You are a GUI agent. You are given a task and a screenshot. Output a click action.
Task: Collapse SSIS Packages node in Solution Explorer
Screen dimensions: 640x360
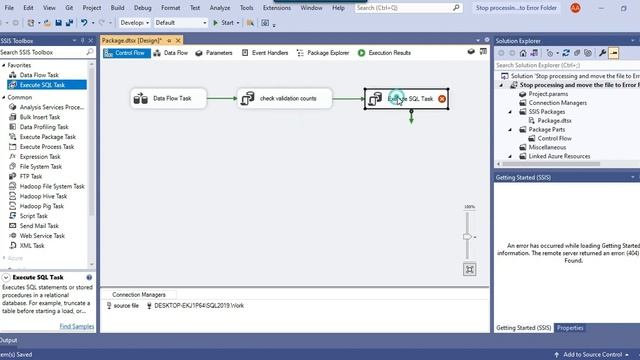click(510, 112)
